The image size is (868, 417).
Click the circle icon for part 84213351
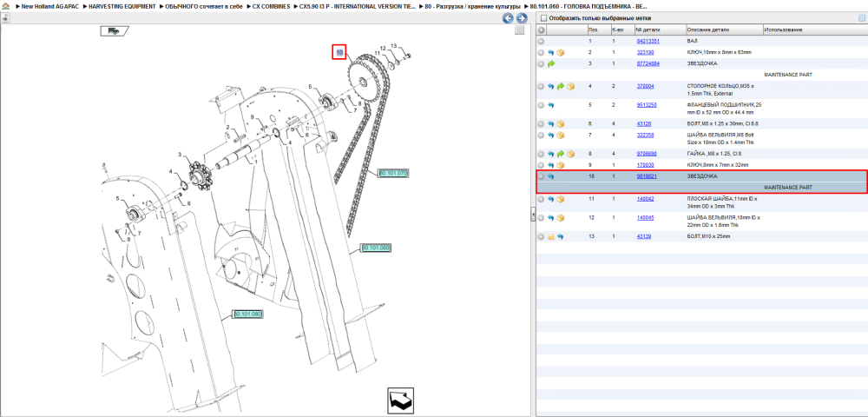coord(542,41)
